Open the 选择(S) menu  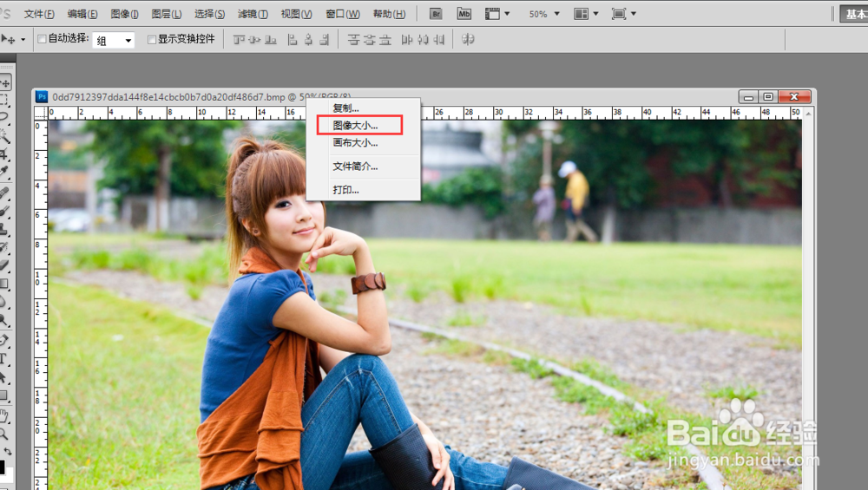coord(210,14)
